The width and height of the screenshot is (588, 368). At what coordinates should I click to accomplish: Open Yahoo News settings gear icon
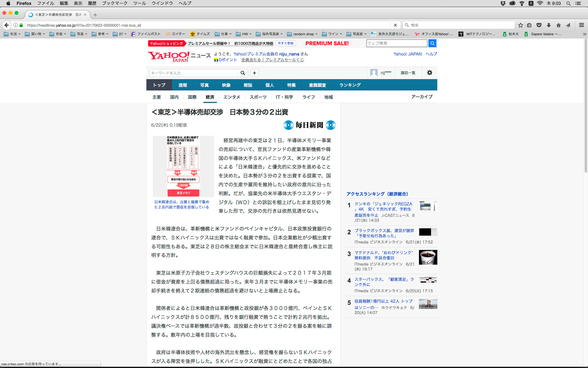coord(429,73)
